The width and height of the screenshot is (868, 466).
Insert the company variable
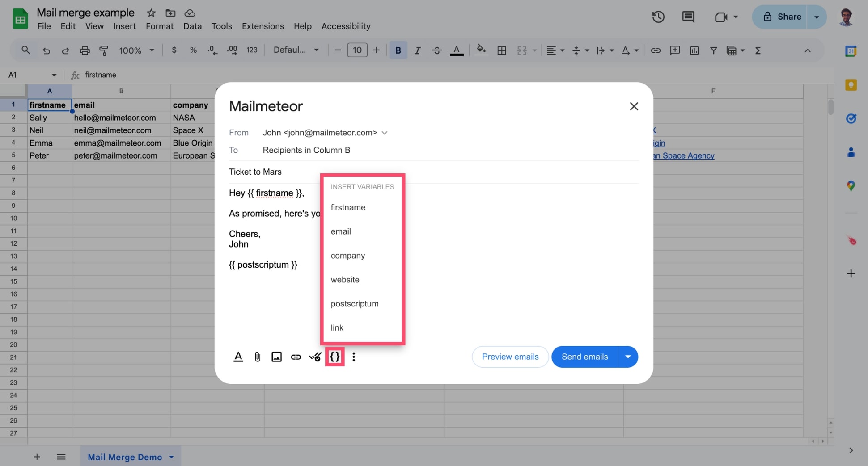point(362,256)
